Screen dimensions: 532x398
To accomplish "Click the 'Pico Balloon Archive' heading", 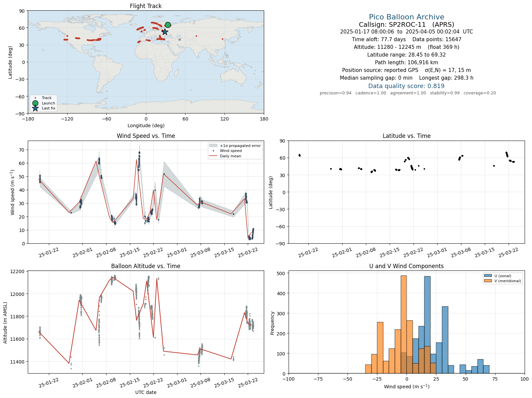I will click(x=406, y=17).
